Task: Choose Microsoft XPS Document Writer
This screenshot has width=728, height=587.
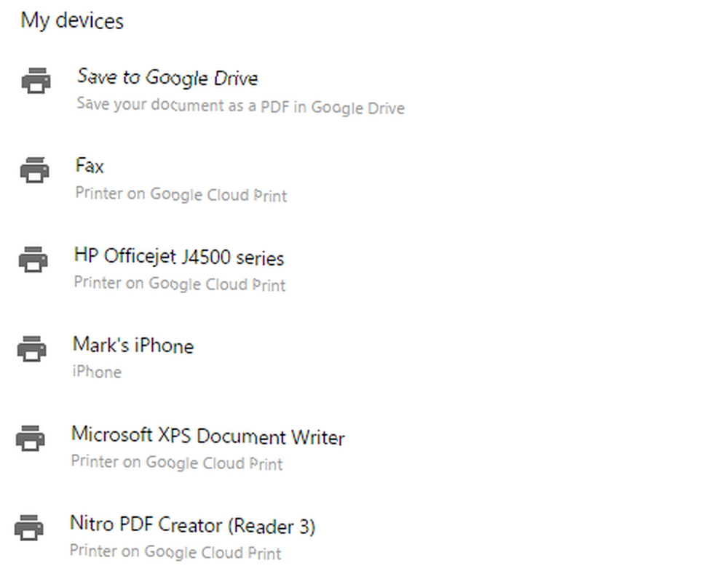Action: click(208, 436)
